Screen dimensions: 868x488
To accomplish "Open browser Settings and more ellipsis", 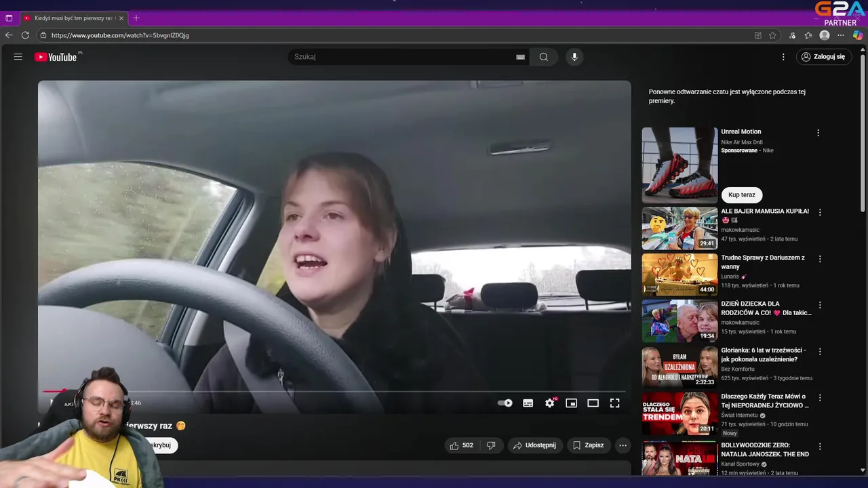I will (841, 35).
